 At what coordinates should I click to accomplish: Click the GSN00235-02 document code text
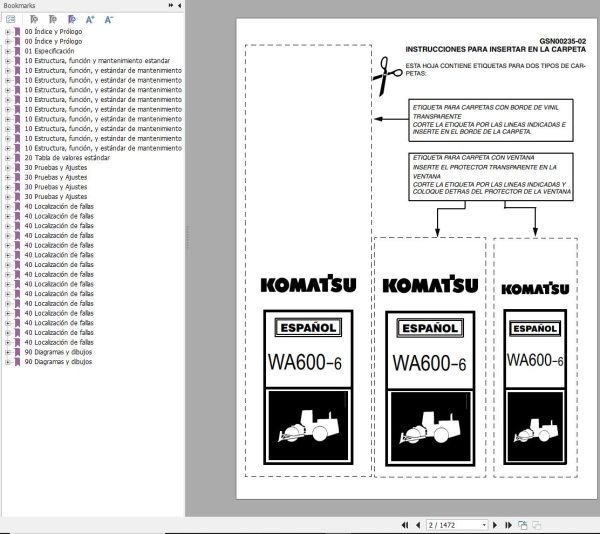(562, 41)
